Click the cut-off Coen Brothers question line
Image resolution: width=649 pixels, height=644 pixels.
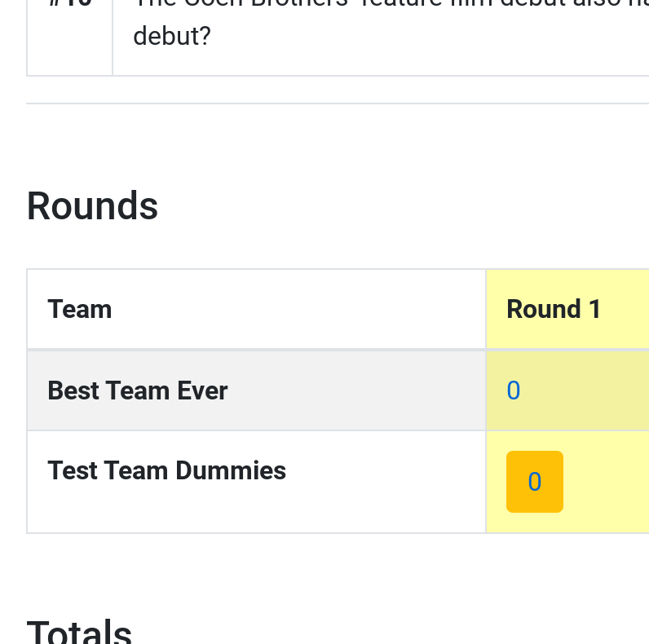coord(391,4)
